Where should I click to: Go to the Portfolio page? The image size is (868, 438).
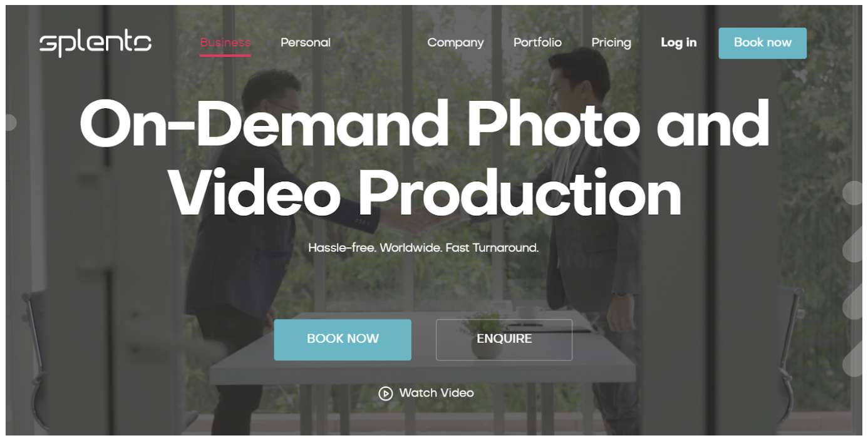537,43
